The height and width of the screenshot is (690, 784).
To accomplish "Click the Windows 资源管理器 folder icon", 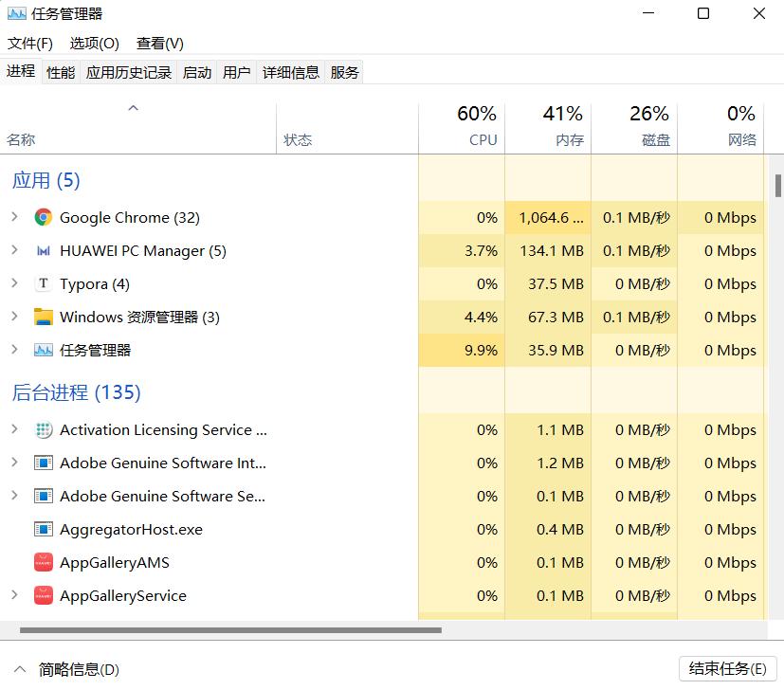I will point(42,317).
